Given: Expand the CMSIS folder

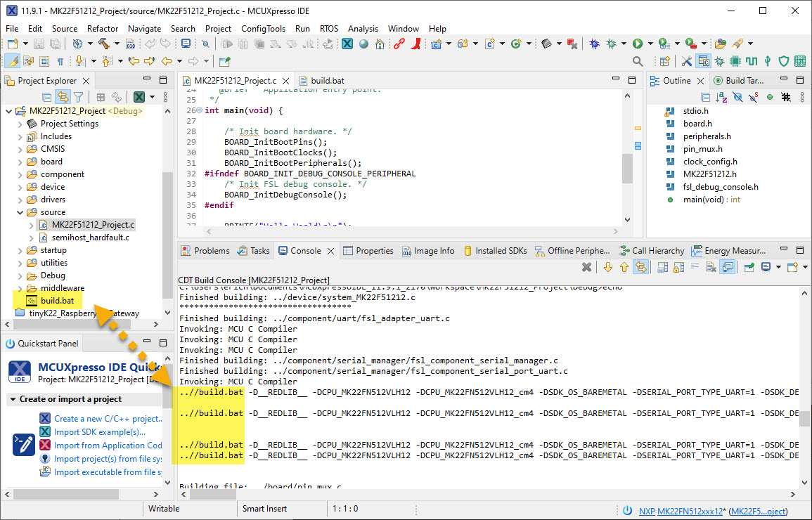Looking at the screenshot, I should 20,149.
